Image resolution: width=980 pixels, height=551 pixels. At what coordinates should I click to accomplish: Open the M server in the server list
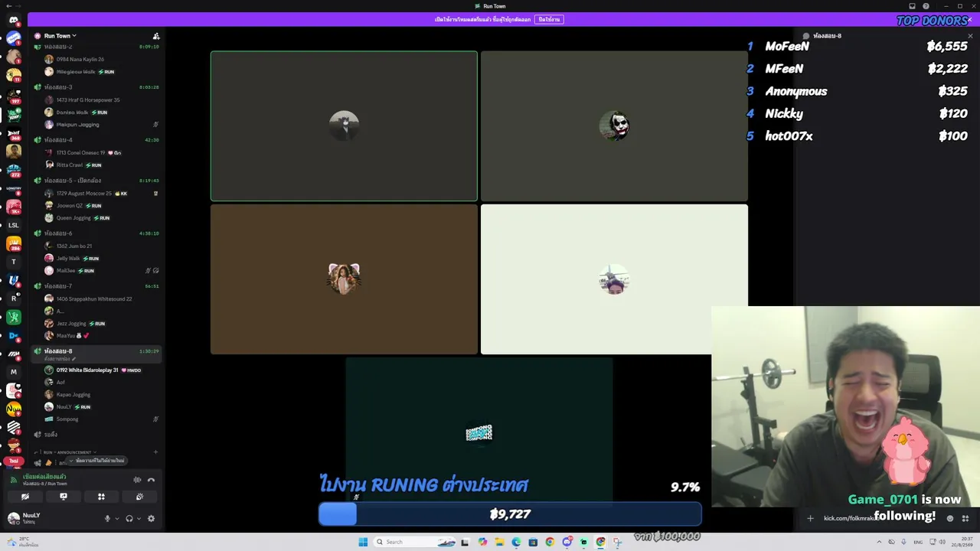coord(13,372)
